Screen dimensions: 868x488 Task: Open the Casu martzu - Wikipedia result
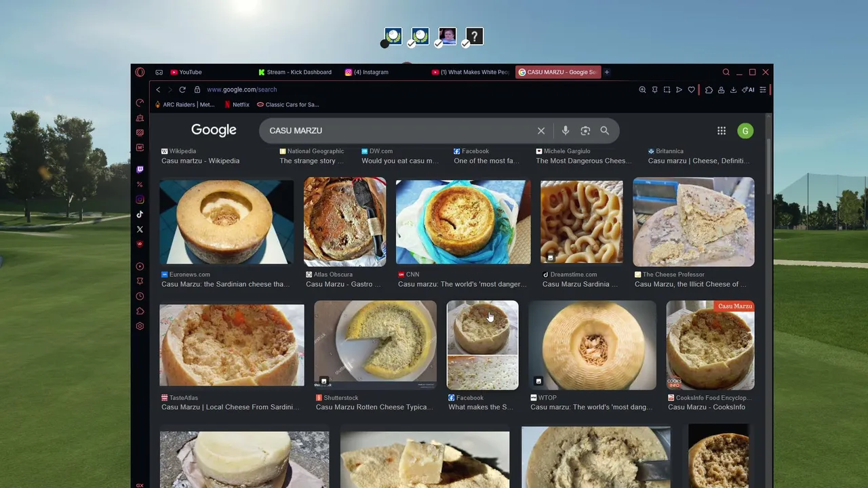coord(201,161)
